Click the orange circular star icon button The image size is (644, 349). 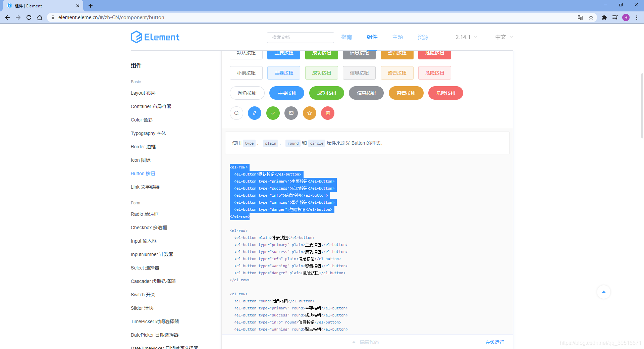310,113
